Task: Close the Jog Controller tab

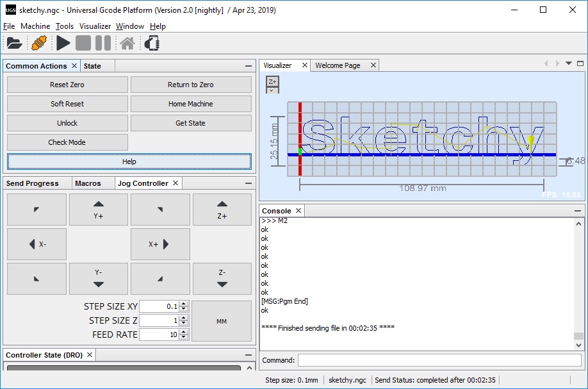Action: click(175, 183)
